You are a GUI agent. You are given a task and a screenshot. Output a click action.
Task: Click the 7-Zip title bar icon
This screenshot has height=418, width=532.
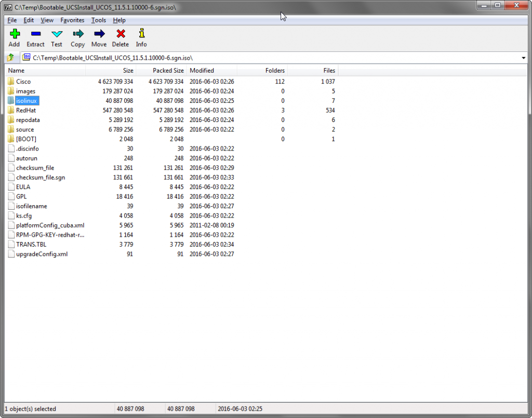(8, 7)
